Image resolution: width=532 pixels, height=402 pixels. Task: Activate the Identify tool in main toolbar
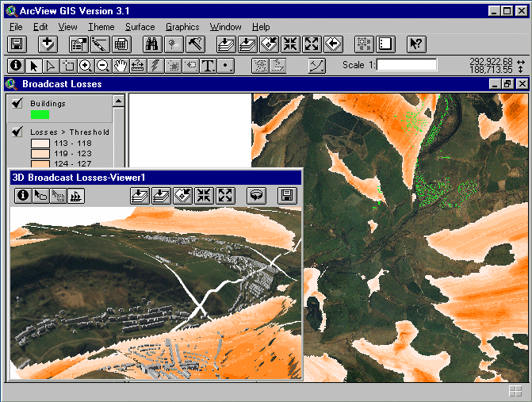[17, 66]
